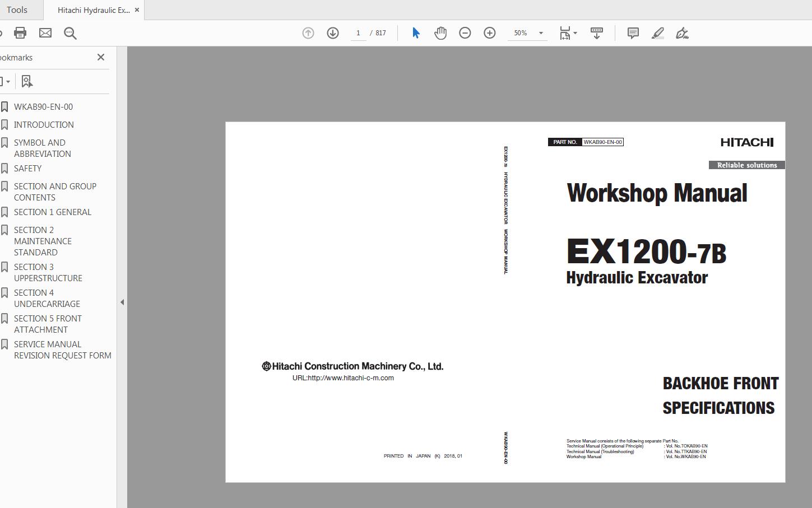The width and height of the screenshot is (812, 508).
Task: Go to previous page arrow button
Action: click(308, 33)
